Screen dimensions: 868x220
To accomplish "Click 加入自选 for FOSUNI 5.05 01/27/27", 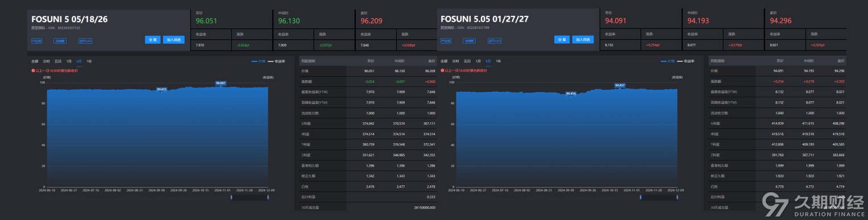I will click(x=583, y=40).
